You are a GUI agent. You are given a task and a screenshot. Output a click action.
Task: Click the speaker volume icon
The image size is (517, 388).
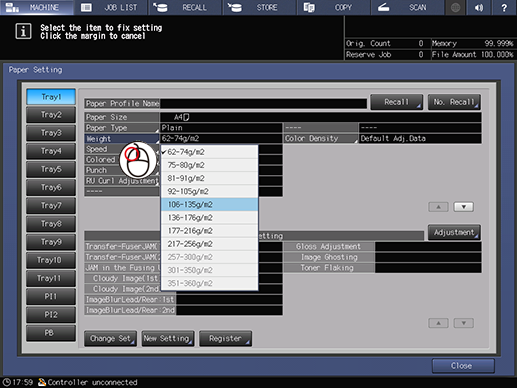click(x=479, y=7)
